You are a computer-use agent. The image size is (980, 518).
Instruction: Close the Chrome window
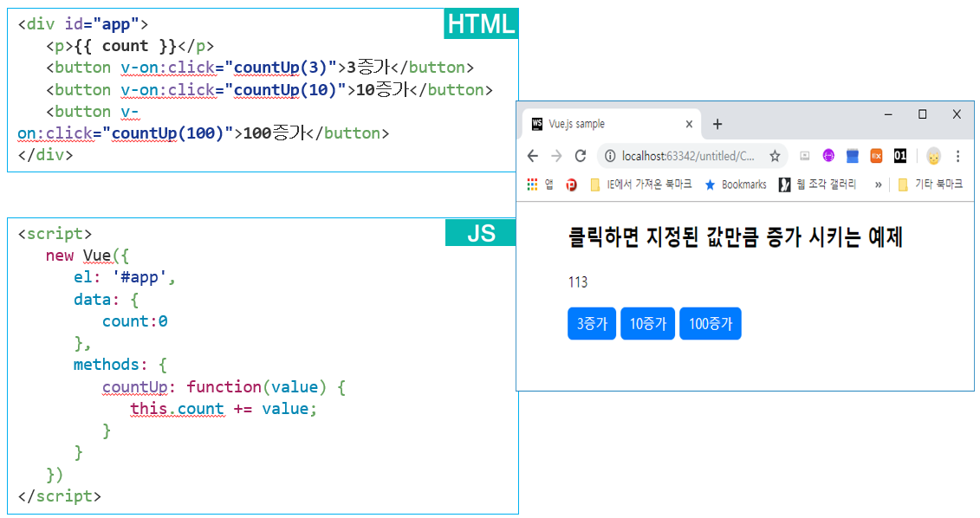pyautogui.click(x=957, y=114)
